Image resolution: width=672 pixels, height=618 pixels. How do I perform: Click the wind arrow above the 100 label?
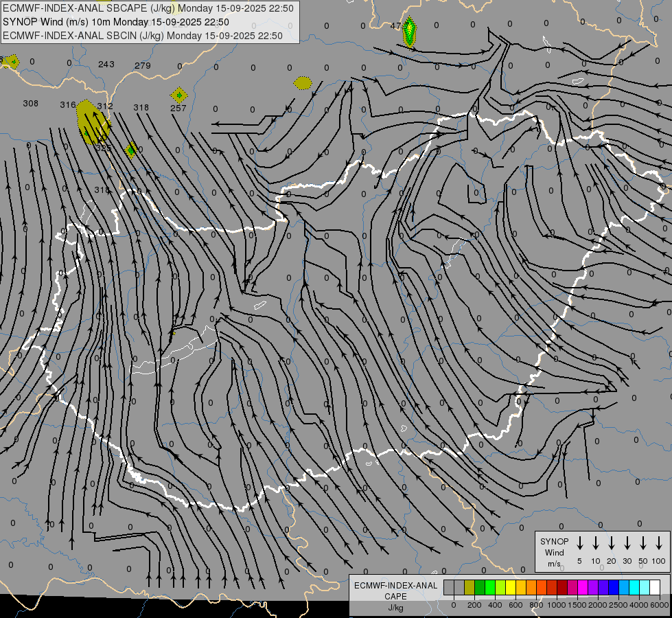pyautogui.click(x=659, y=542)
